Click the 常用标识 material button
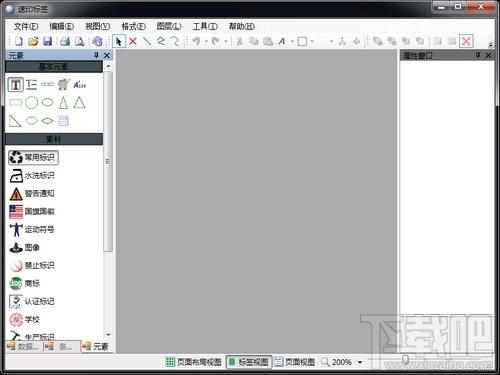The height and width of the screenshot is (375, 500). (33, 157)
